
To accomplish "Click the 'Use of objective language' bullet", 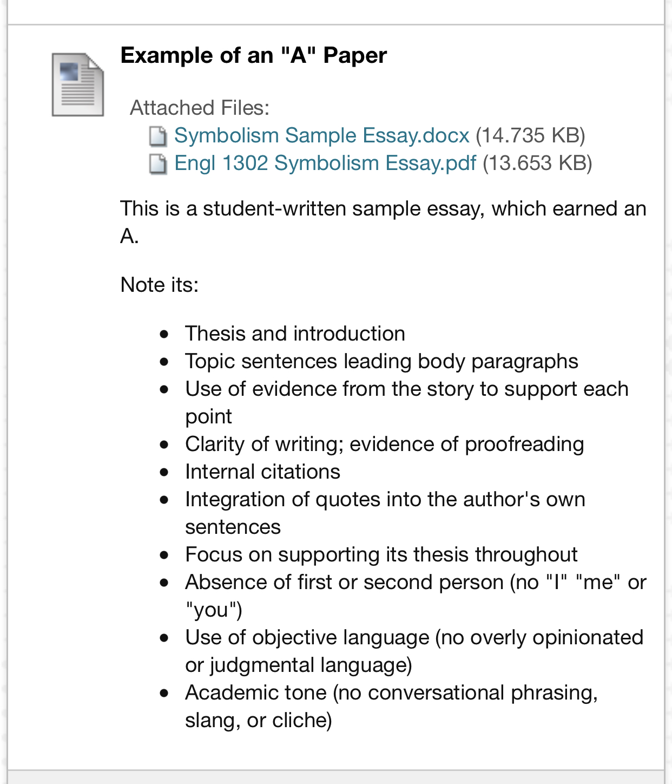I will (414, 637).
